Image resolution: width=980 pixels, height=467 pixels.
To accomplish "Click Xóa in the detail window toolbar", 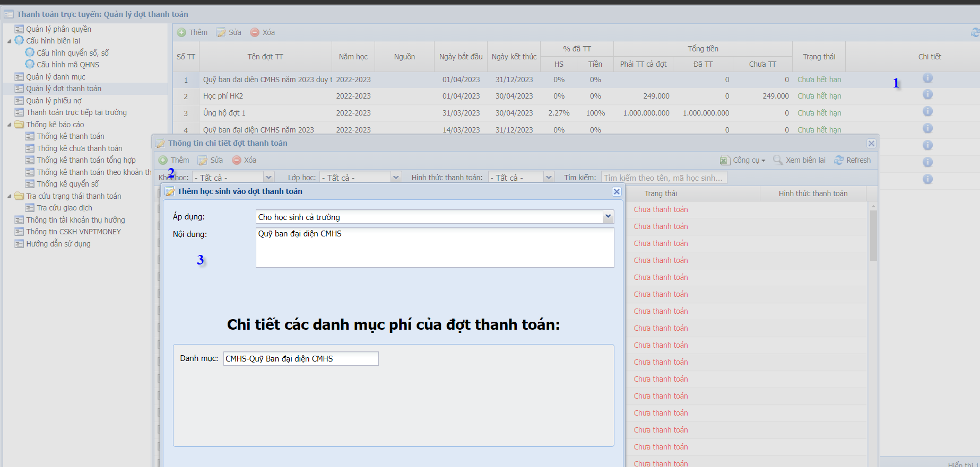I will [244, 160].
